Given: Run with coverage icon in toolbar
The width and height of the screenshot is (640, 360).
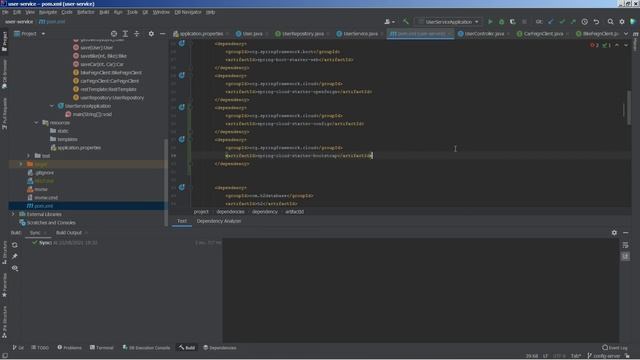Looking at the screenshot, I should (x=513, y=22).
